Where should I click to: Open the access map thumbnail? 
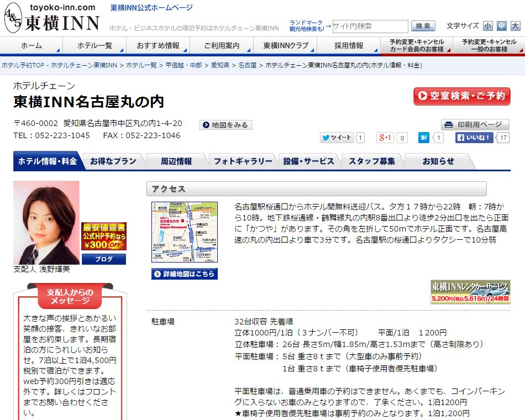pyautogui.click(x=185, y=232)
